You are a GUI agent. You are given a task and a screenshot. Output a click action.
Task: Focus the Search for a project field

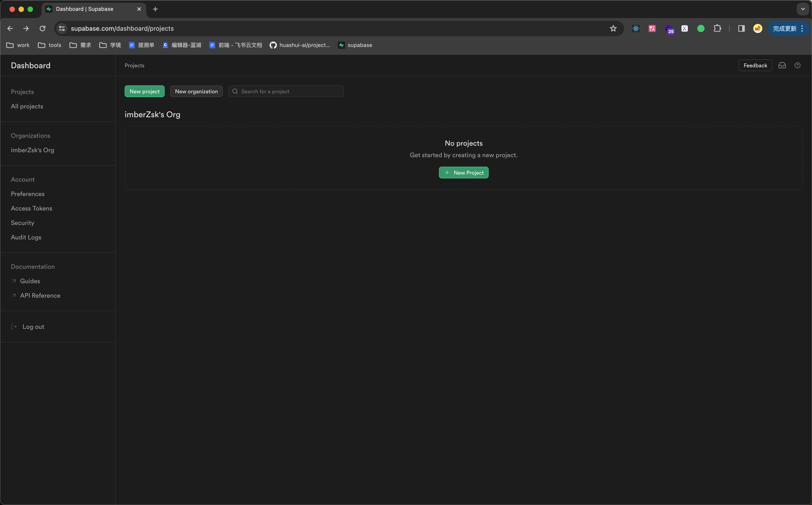(x=286, y=91)
